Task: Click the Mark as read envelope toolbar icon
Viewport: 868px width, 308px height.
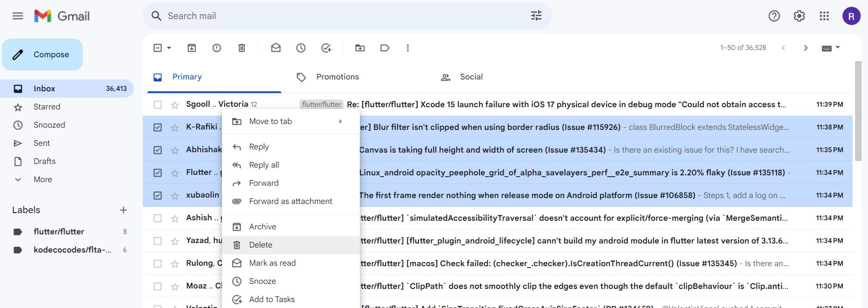Action: click(x=276, y=48)
